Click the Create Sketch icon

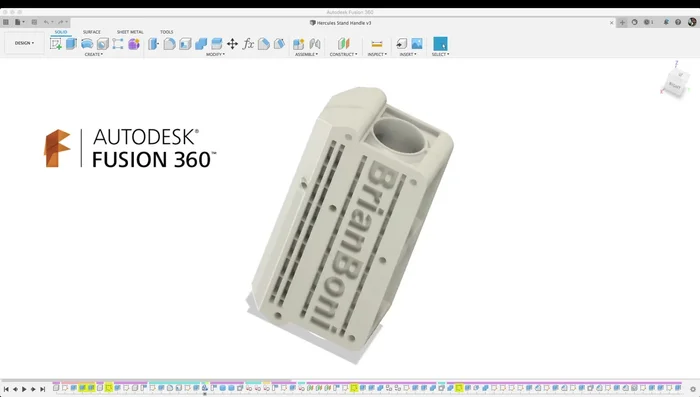pos(56,44)
